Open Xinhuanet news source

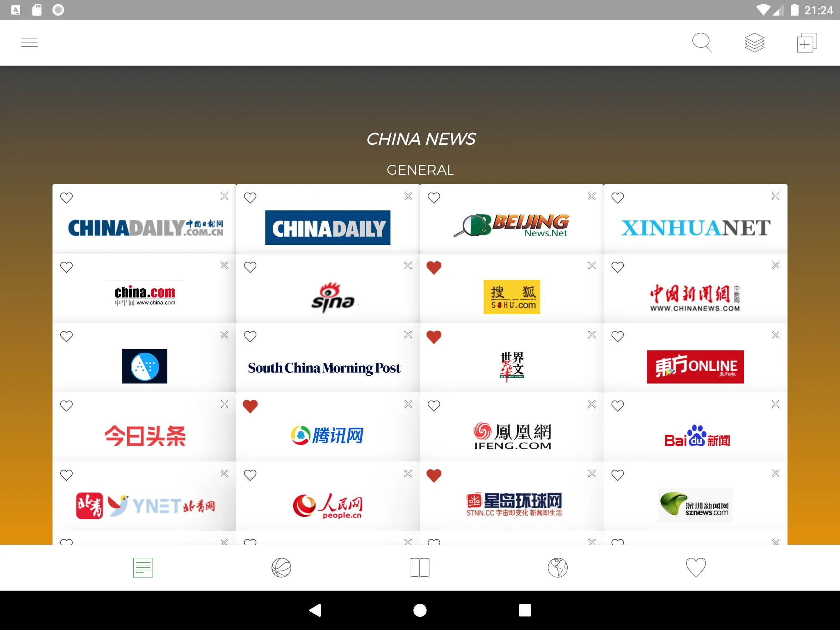coord(695,227)
